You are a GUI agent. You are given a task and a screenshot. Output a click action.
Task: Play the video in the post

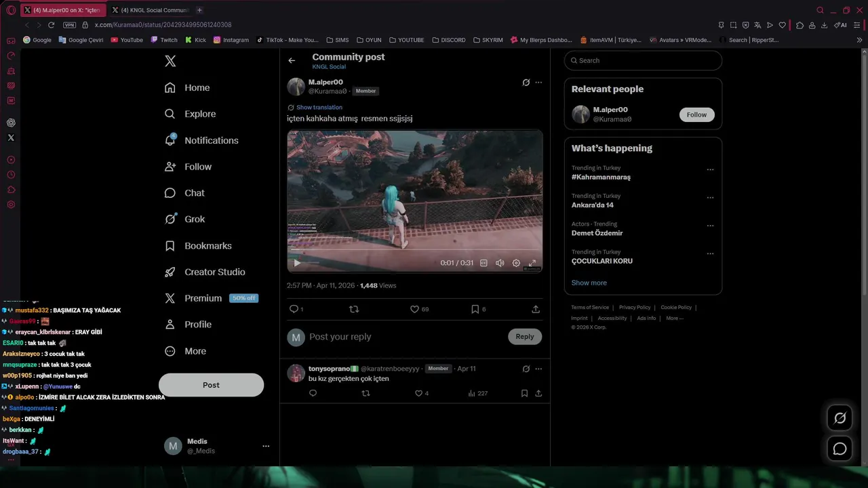coord(296,263)
